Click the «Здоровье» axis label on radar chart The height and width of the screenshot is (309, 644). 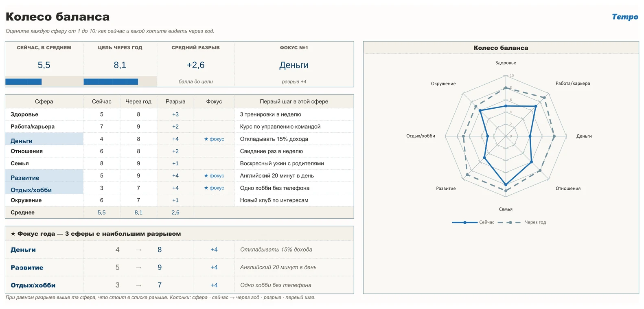[506, 63]
